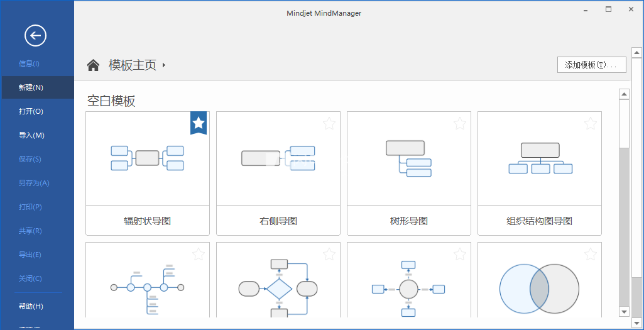The height and width of the screenshot is (330, 644).
Task: Open the 帮助(H) sidebar entry
Action: 31,306
